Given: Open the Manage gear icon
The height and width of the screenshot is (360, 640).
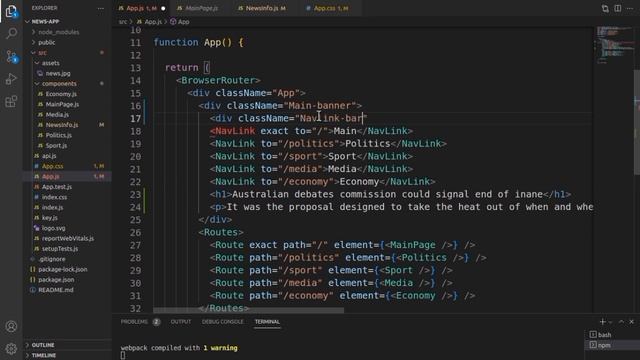Looking at the screenshot, I should click(11, 348).
